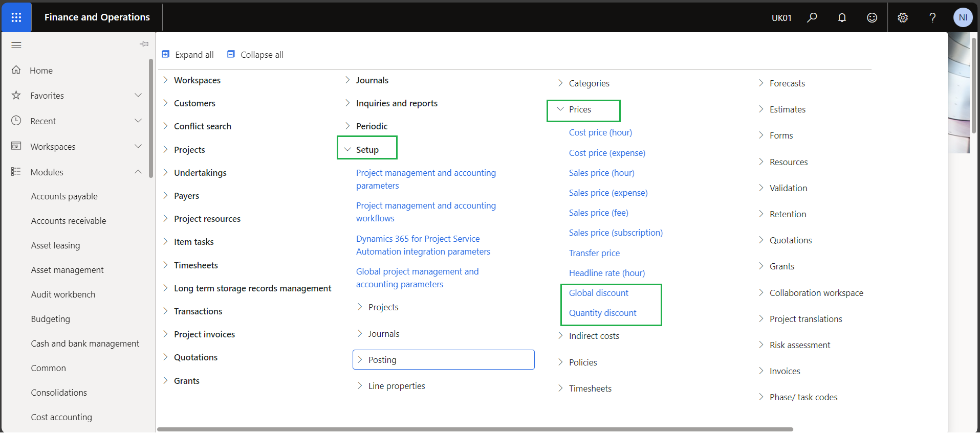
Task: Open Accounts receivable module
Action: click(69, 221)
